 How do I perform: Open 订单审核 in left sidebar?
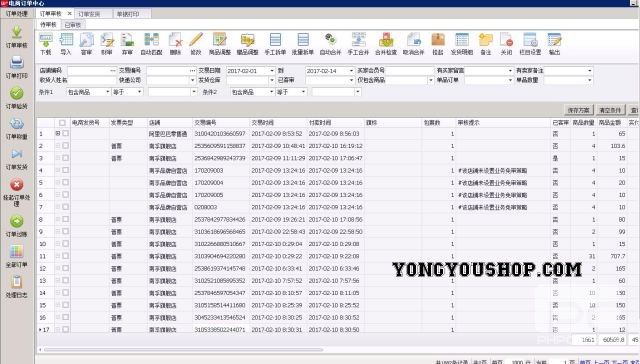point(17,37)
